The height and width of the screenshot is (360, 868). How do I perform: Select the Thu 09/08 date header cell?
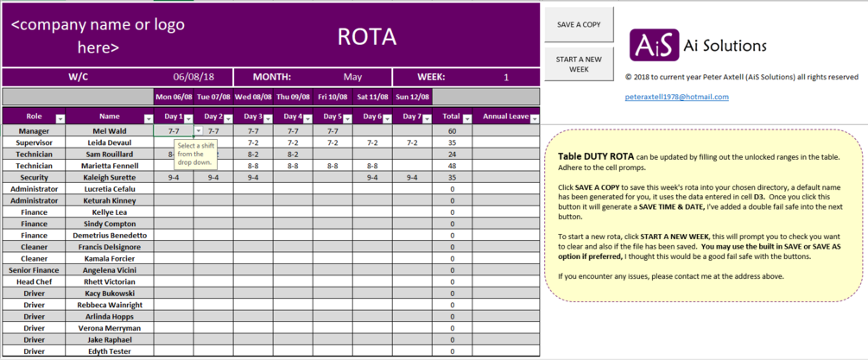pyautogui.click(x=294, y=97)
